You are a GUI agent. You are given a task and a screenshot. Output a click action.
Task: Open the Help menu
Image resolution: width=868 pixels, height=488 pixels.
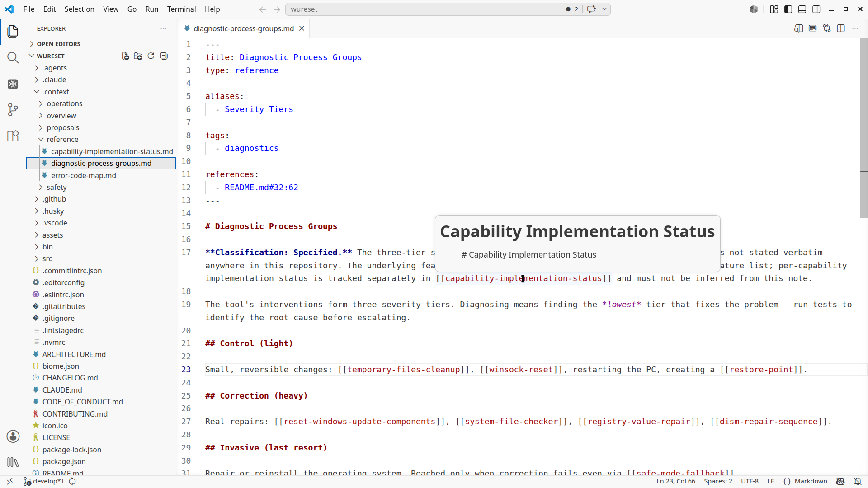[212, 9]
